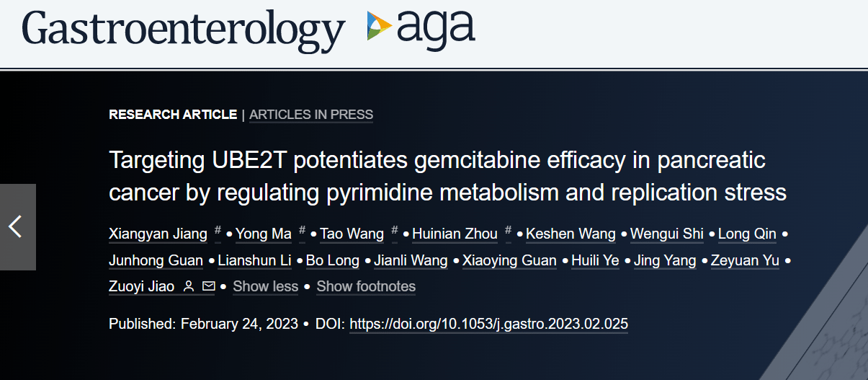This screenshot has width=868, height=380.
Task: Click the AGA logo icon
Action: pyautogui.click(x=420, y=29)
